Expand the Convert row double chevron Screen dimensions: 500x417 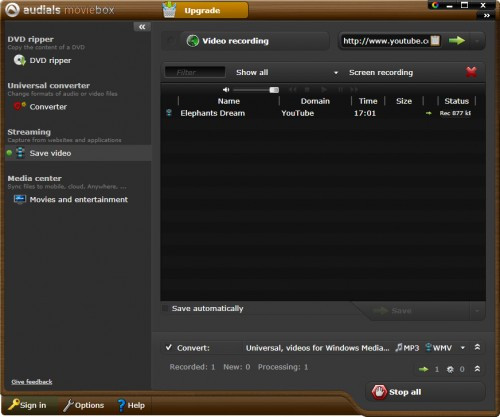pyautogui.click(x=477, y=347)
